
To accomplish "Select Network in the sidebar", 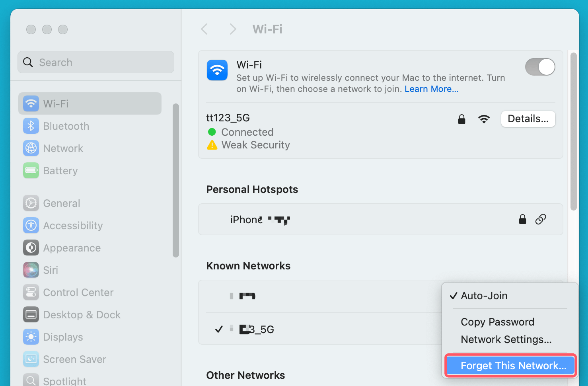I will 63,148.
